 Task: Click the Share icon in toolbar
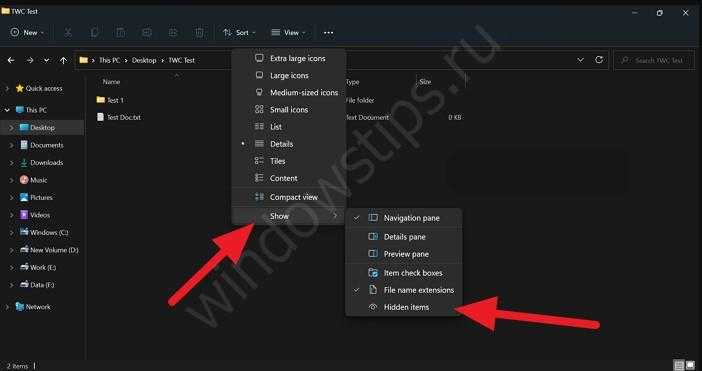173,33
